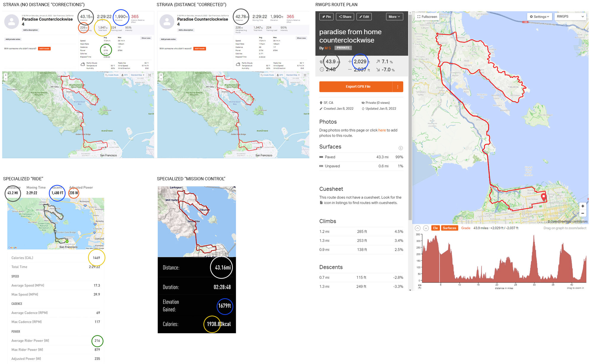Click the red start marker on route map
The height and width of the screenshot is (364, 592).
pos(543,197)
